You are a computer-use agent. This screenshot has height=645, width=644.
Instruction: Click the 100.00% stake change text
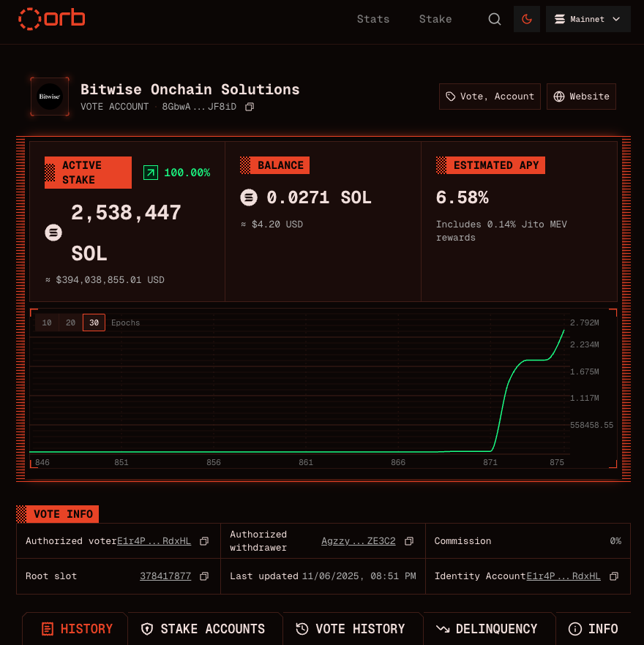187,173
